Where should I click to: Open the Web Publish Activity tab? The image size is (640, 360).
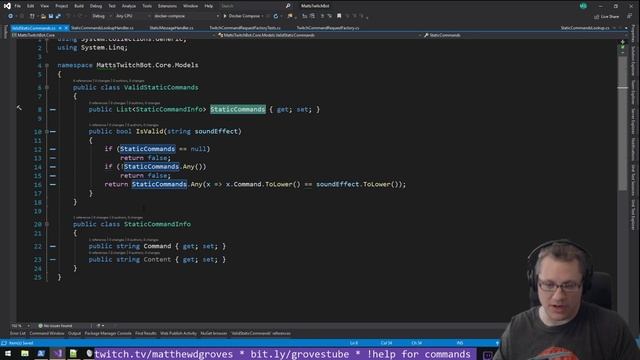click(x=178, y=333)
